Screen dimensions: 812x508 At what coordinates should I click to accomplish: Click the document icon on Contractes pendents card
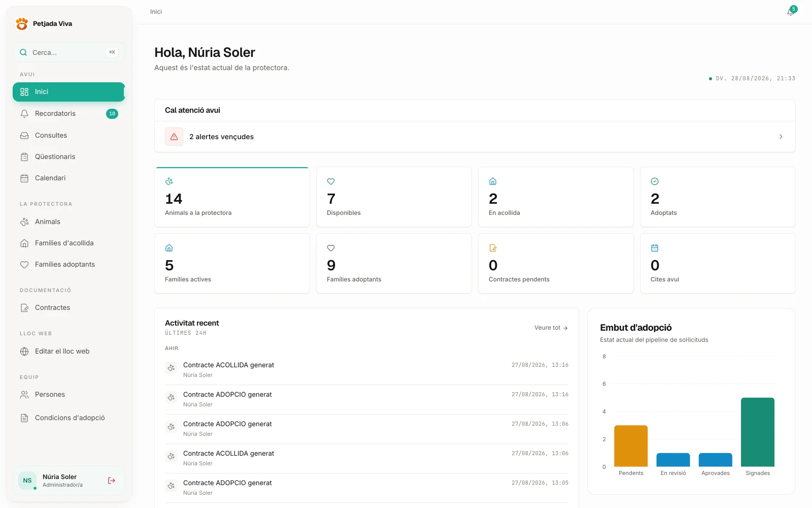[493, 248]
